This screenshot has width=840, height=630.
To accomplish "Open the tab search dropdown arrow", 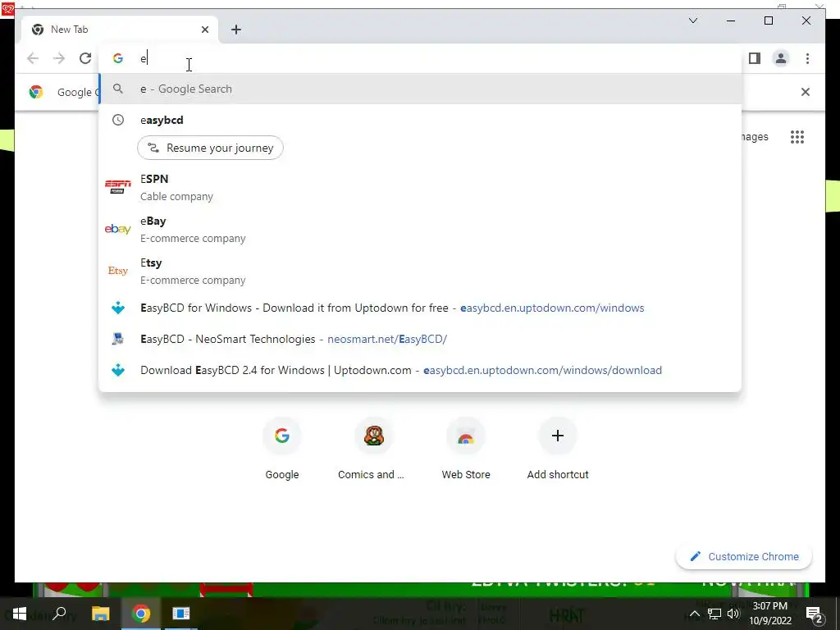I will coord(692,21).
